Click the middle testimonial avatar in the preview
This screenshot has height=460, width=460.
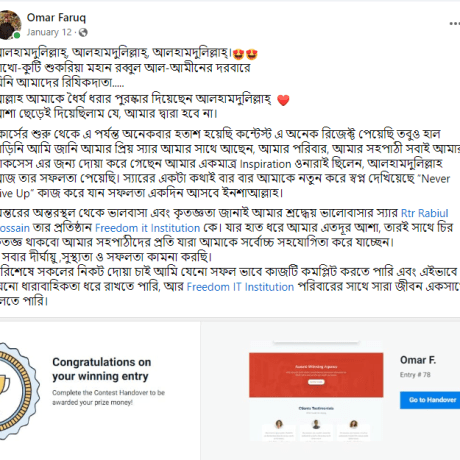pyautogui.click(x=316, y=424)
